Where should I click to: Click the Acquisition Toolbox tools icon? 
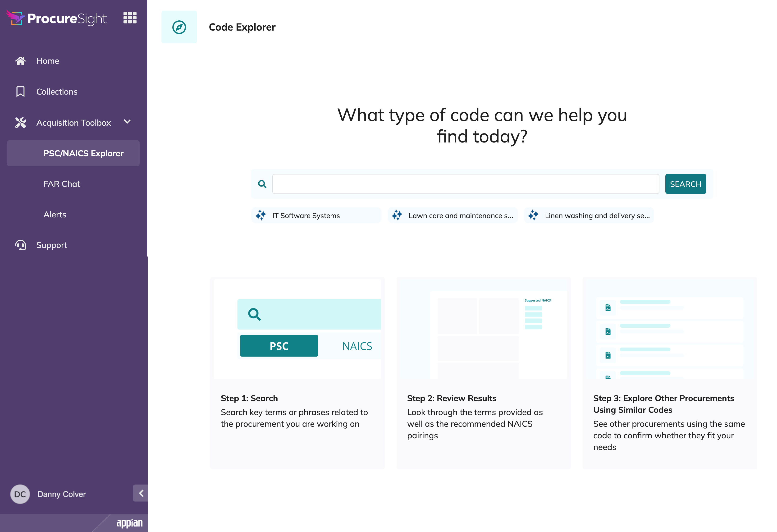pyautogui.click(x=20, y=123)
